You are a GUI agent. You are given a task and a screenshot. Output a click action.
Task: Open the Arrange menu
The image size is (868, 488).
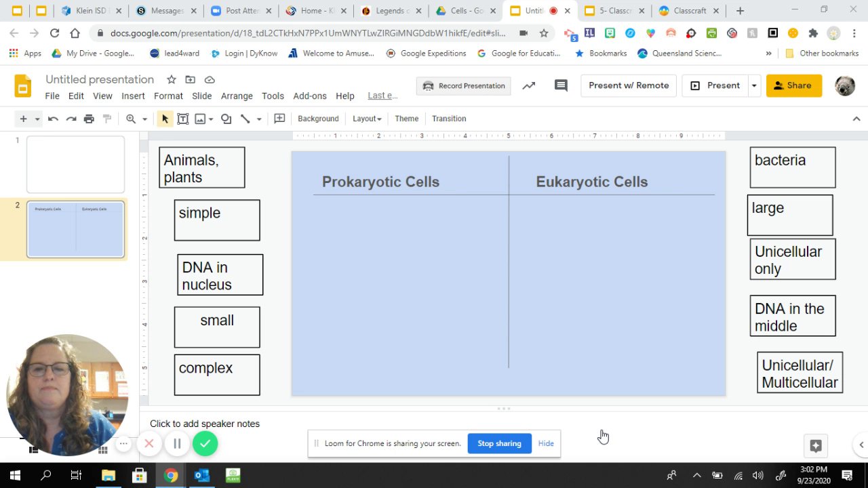(x=237, y=96)
